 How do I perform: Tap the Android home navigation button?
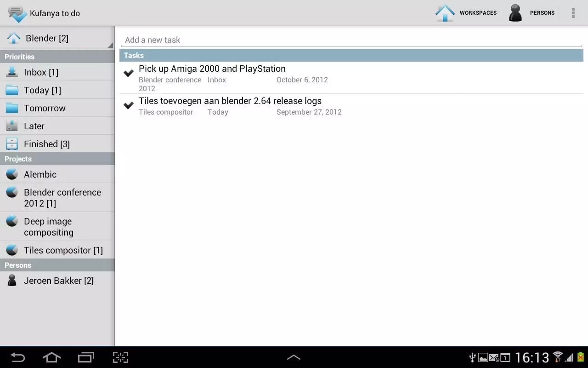pyautogui.click(x=51, y=357)
